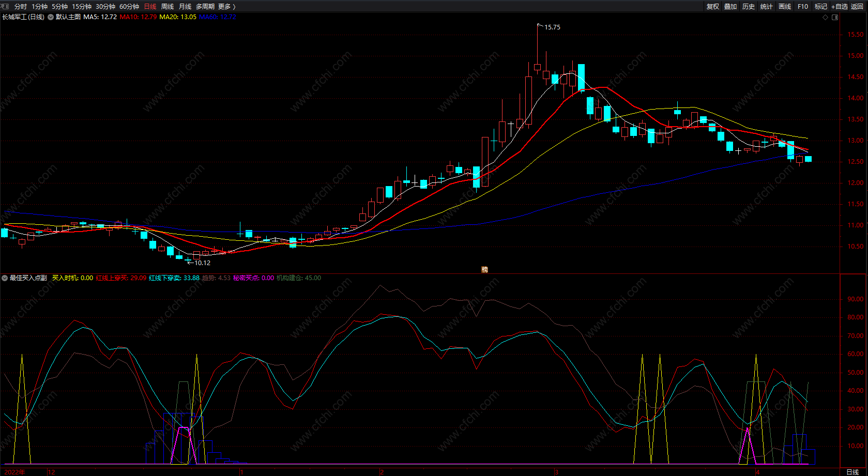Switch to the 周线 weekly chart
868x476 pixels.
point(167,7)
